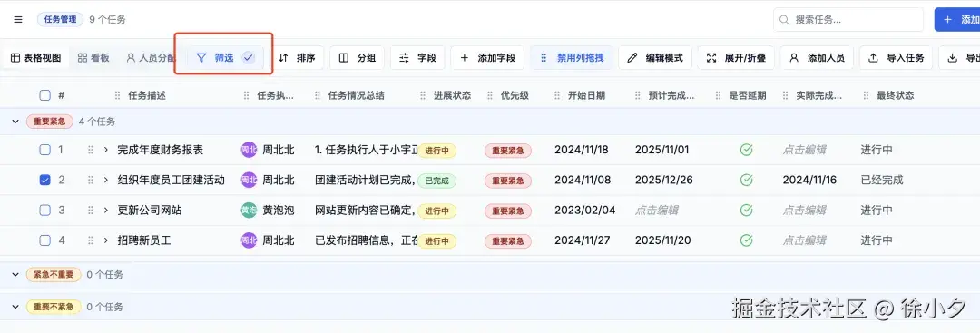Click the blue 添加 button
The height and width of the screenshot is (333, 980).
point(957,20)
